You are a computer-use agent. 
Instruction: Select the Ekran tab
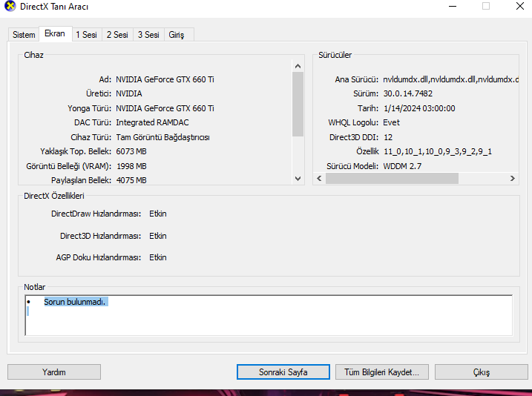[55, 33]
